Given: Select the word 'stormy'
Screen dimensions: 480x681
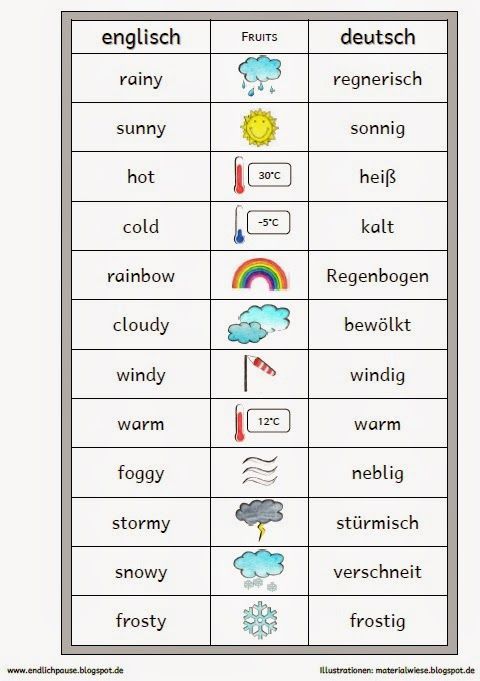Looking at the screenshot, I should click(141, 523).
